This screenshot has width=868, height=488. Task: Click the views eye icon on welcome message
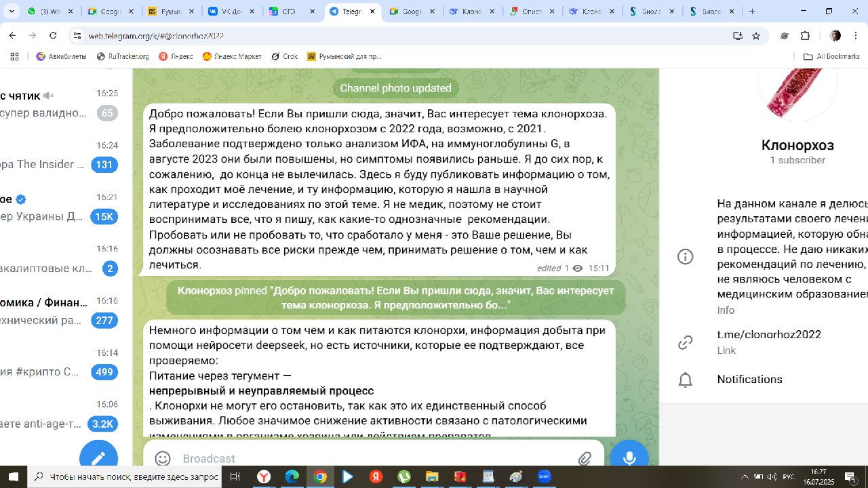click(578, 268)
